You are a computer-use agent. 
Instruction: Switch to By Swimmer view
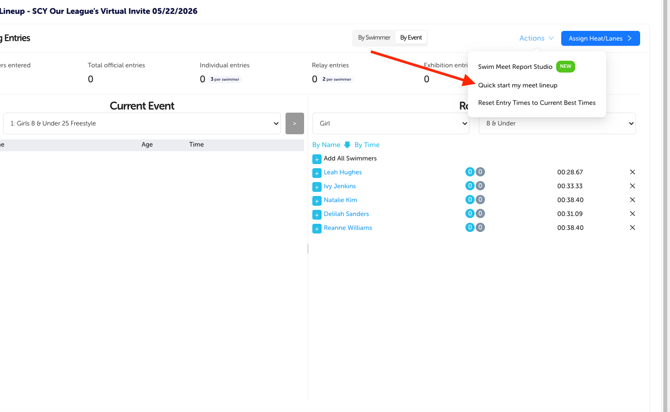point(374,38)
